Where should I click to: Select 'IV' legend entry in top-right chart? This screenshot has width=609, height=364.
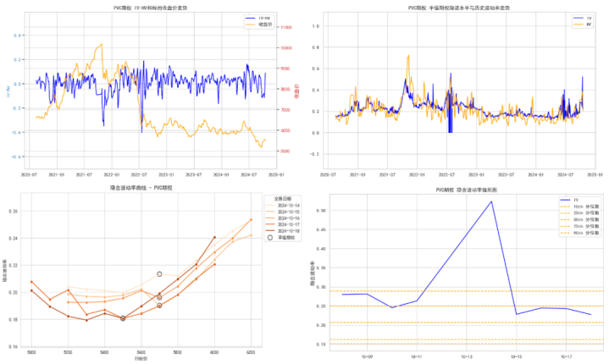[583, 19]
